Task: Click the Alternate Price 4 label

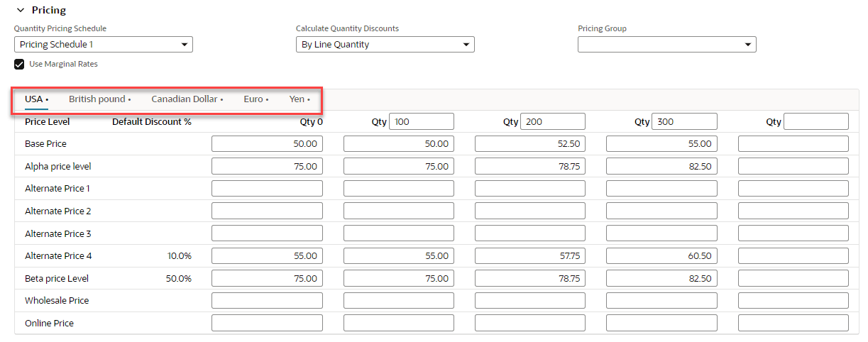Action: point(58,256)
